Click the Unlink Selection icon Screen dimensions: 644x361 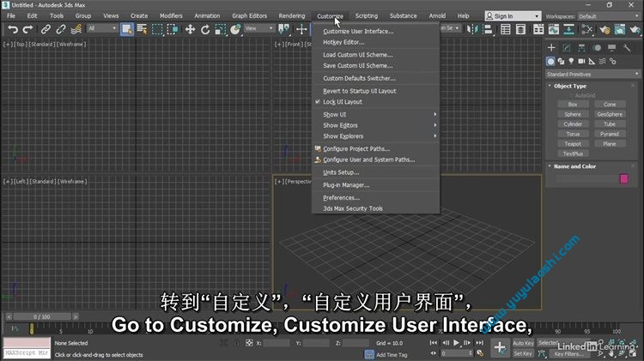coord(61,29)
